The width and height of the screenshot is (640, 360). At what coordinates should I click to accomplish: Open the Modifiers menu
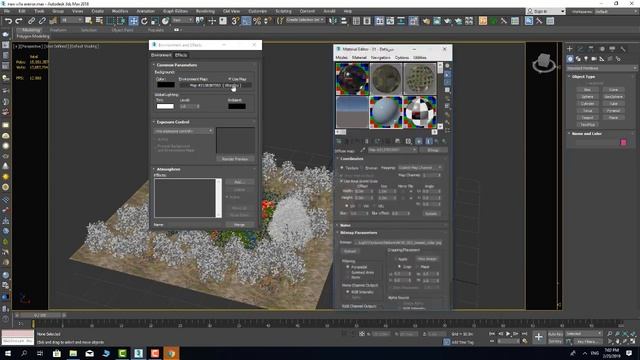(x=120, y=11)
